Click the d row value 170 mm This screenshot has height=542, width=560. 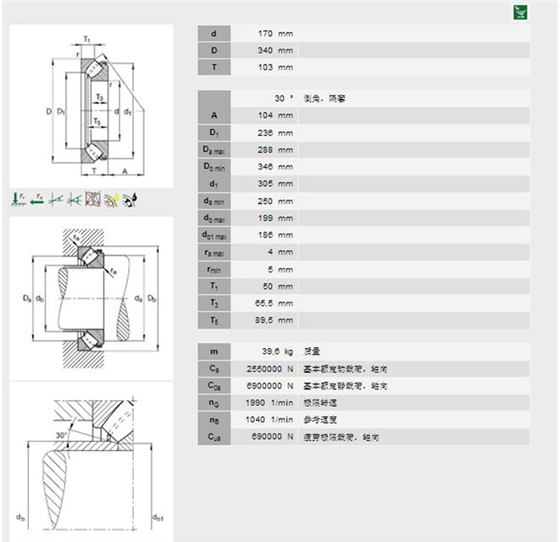[x=275, y=34]
